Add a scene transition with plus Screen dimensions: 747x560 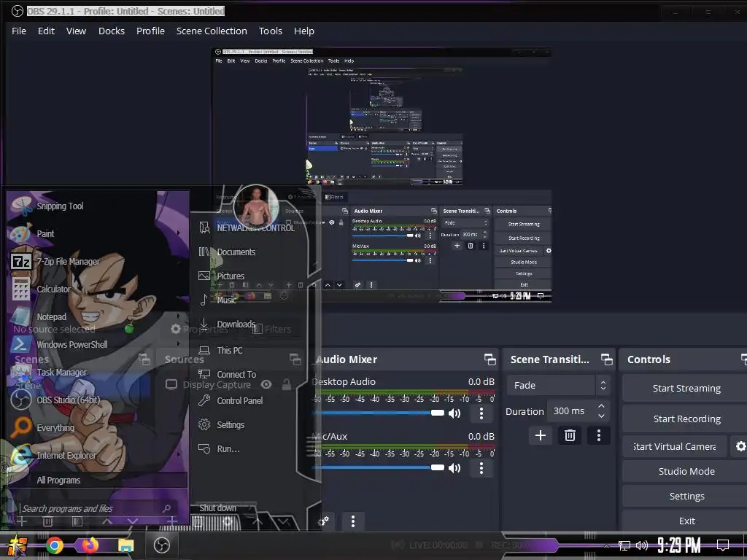pos(541,435)
